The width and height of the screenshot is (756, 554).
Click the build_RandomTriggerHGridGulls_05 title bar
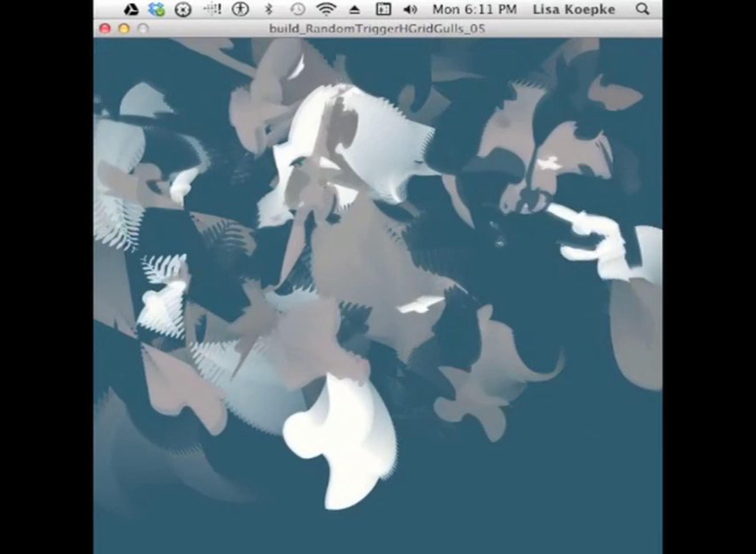click(x=377, y=29)
